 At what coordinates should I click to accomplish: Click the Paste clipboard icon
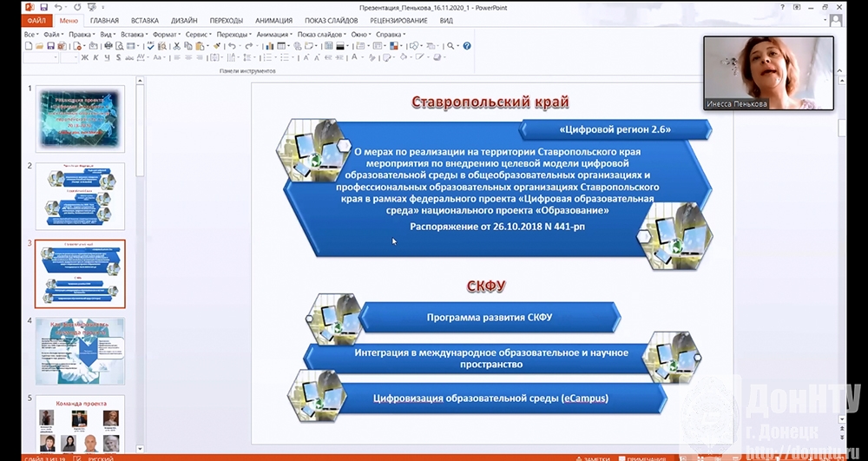[200, 46]
